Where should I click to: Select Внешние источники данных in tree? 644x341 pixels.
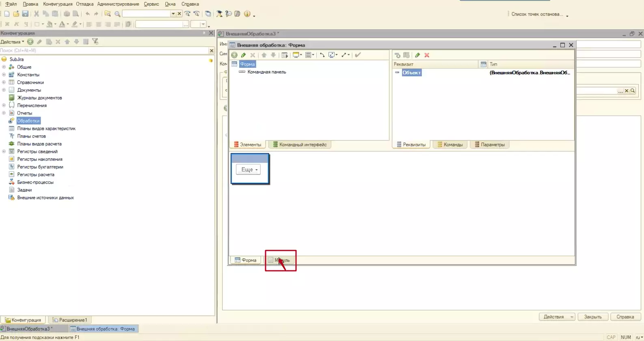pyautogui.click(x=45, y=198)
